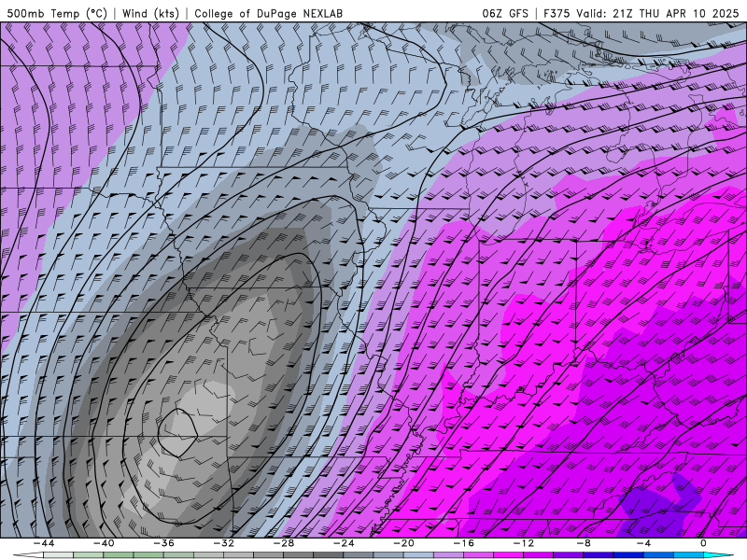Click the -16 color scale label
747x560 pixels.
(x=463, y=543)
